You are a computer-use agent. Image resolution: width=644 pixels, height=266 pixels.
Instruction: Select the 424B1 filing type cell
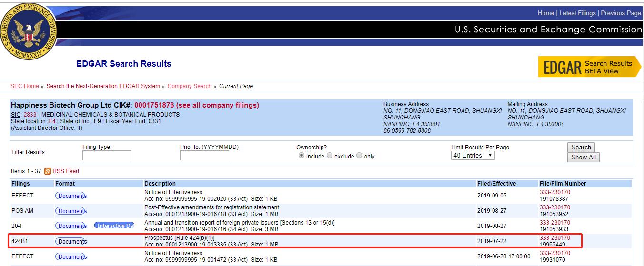pos(20,241)
